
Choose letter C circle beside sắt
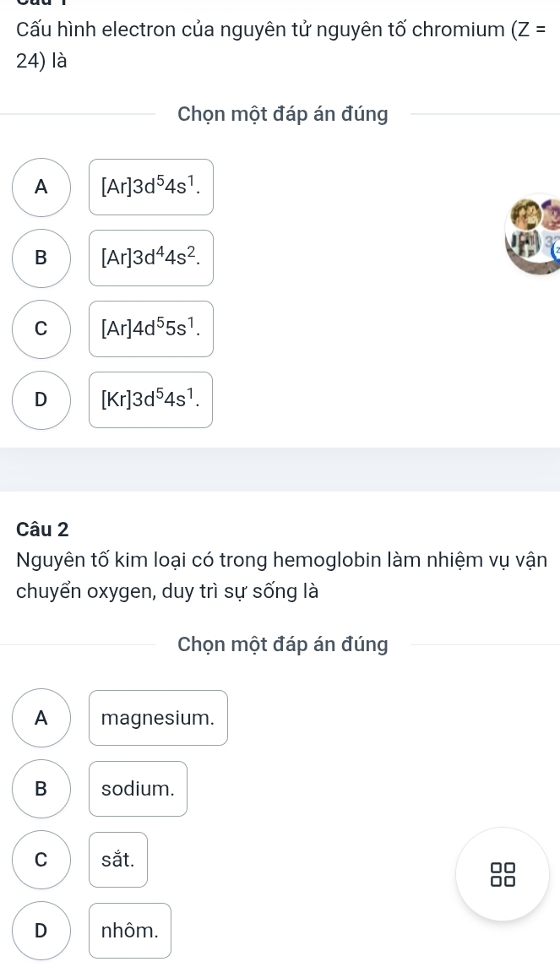coord(41,861)
